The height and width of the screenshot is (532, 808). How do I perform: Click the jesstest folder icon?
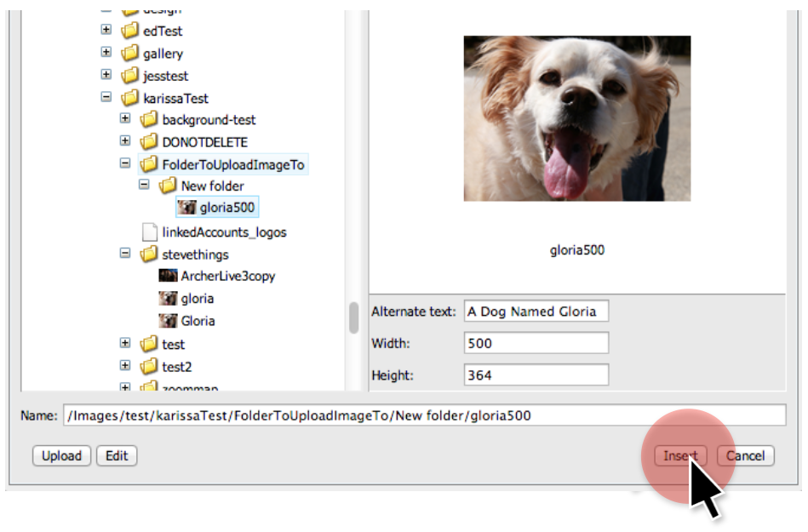(130, 76)
